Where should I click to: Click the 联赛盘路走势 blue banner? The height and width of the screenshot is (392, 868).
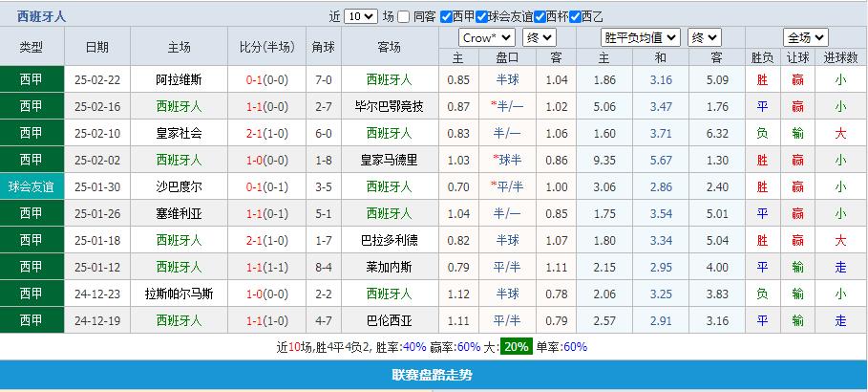(433, 375)
